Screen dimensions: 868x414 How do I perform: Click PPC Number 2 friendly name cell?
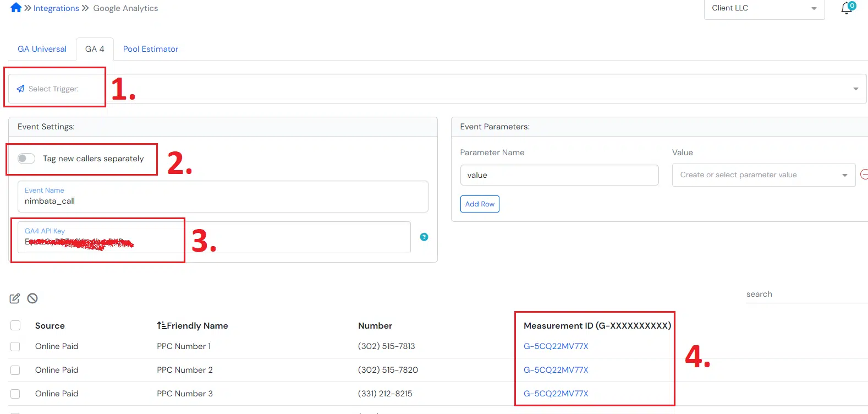pyautogui.click(x=185, y=370)
